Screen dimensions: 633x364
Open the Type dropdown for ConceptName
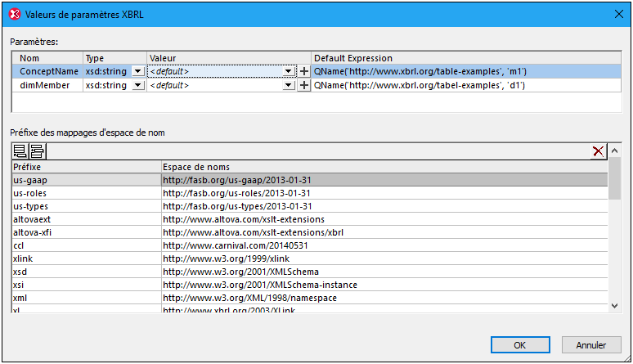[137, 71]
